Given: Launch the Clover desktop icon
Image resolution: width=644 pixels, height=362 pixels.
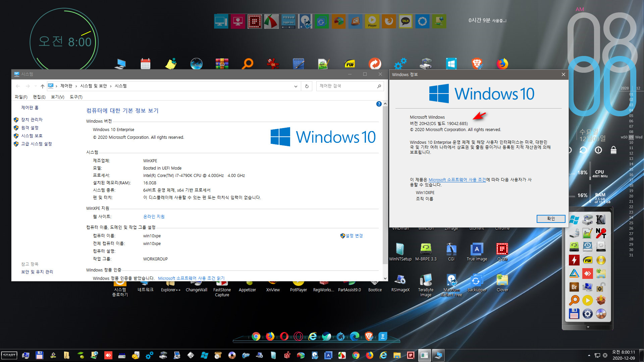Looking at the screenshot, I should [502, 283].
